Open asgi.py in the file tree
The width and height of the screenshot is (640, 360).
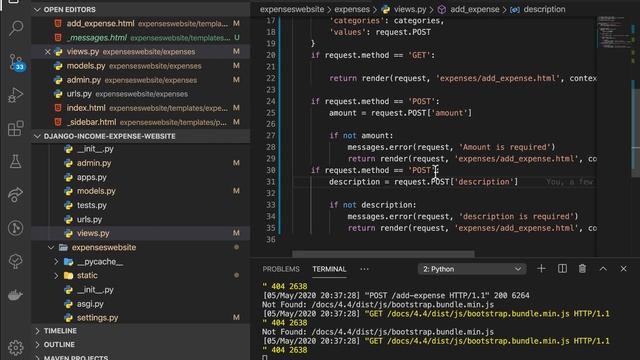[x=141, y=304]
